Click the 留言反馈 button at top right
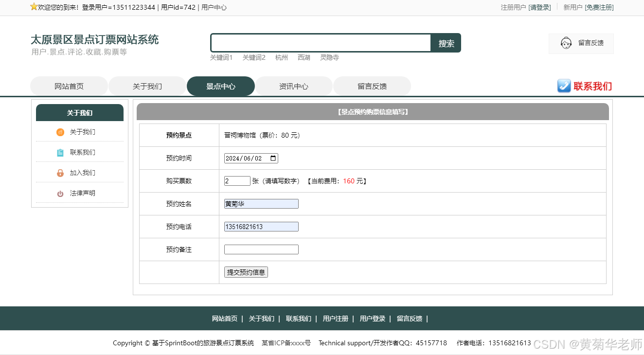This screenshot has width=644, height=355. tap(581, 43)
